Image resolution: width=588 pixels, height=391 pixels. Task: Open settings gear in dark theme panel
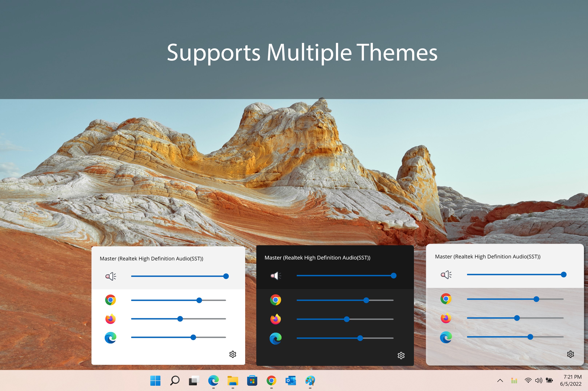pos(401,355)
